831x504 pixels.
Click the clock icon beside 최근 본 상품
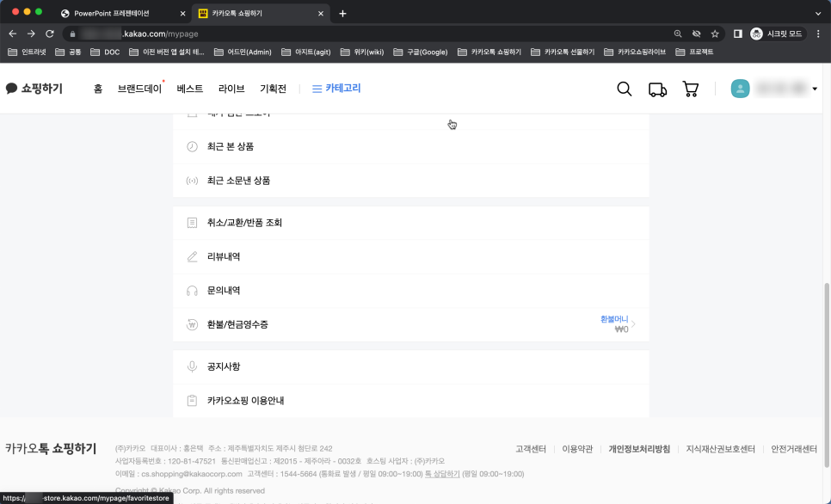192,147
